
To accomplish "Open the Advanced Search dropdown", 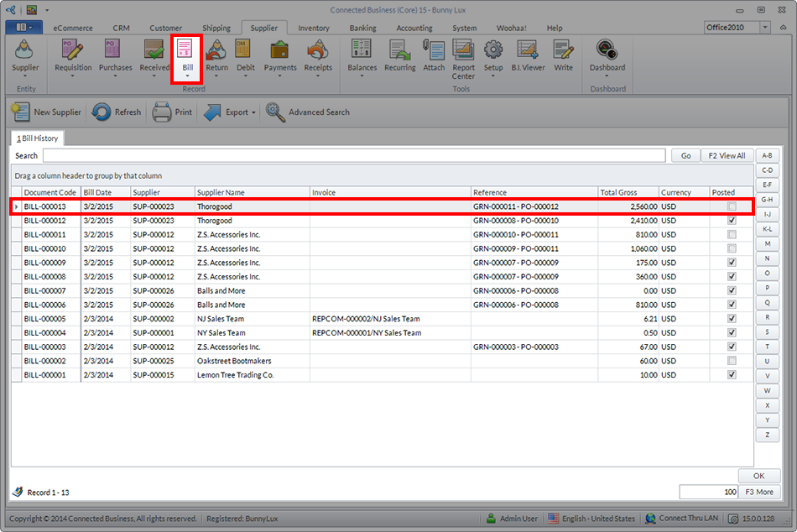I will pyautogui.click(x=308, y=112).
